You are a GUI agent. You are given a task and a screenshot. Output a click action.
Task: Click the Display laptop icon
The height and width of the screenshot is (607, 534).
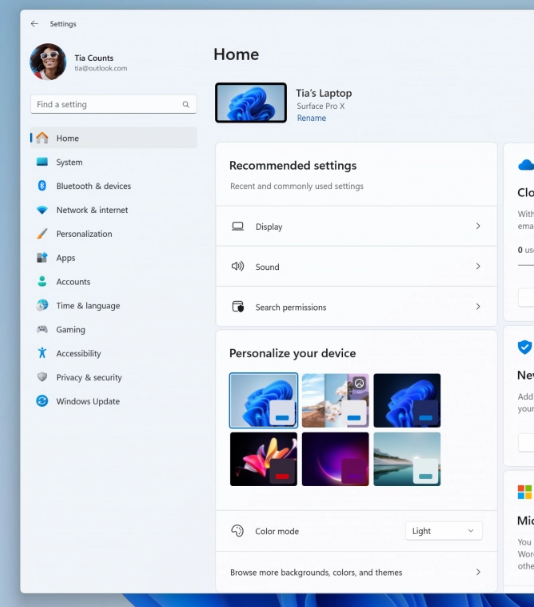[x=238, y=226]
